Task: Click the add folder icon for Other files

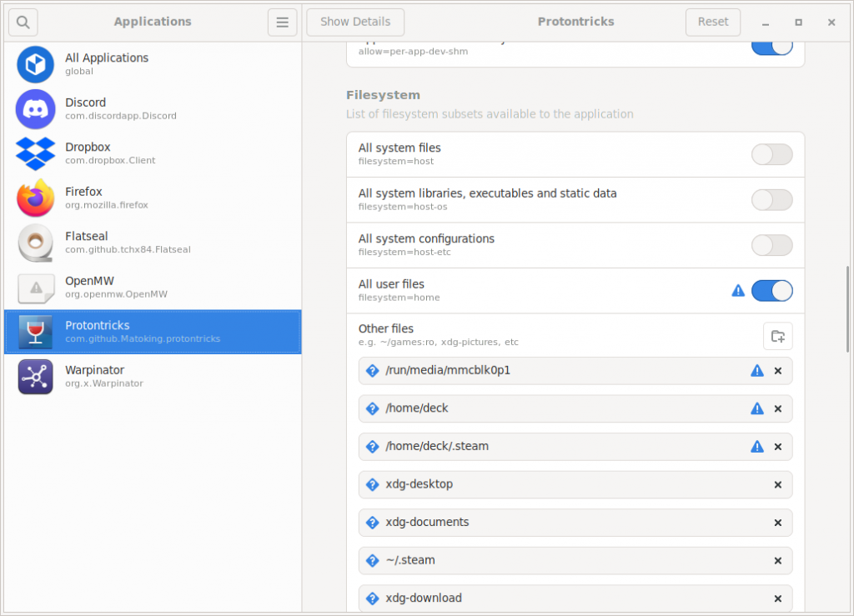Action: click(777, 336)
